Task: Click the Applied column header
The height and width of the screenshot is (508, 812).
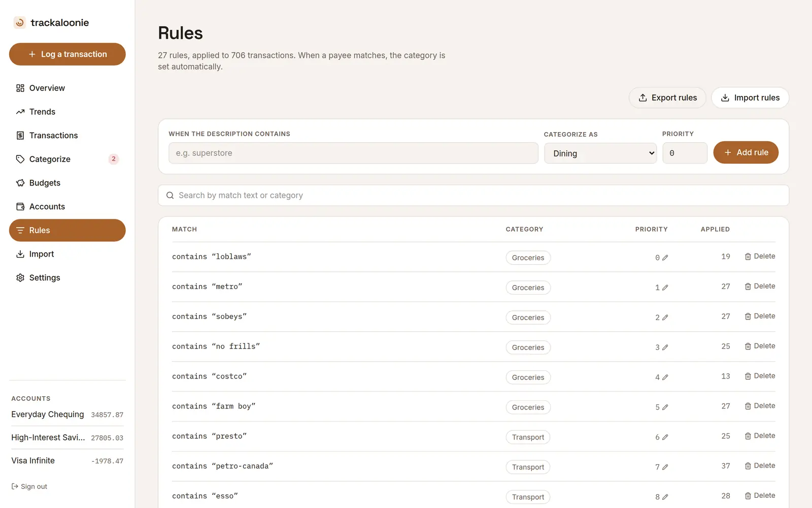Action: click(x=715, y=230)
